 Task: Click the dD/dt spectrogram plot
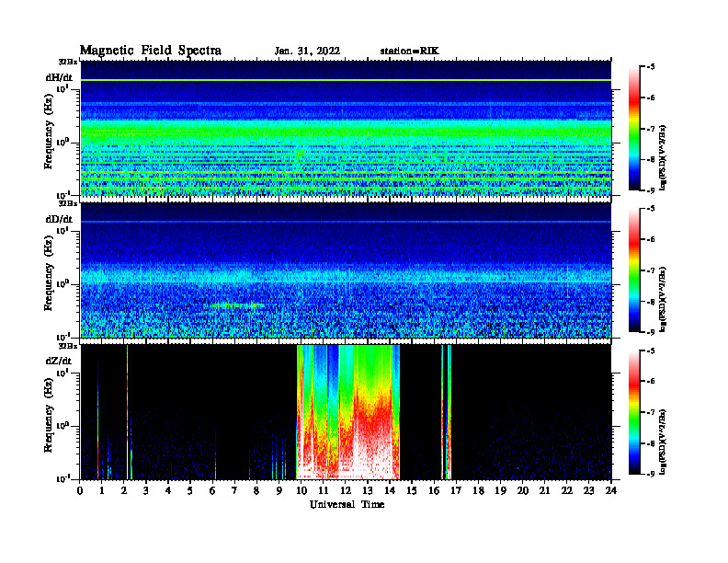coord(346,270)
